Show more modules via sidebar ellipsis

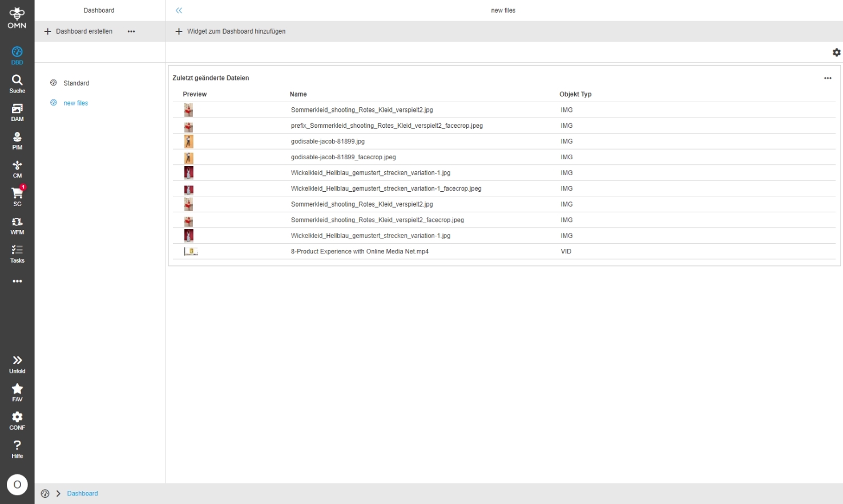pyautogui.click(x=17, y=281)
